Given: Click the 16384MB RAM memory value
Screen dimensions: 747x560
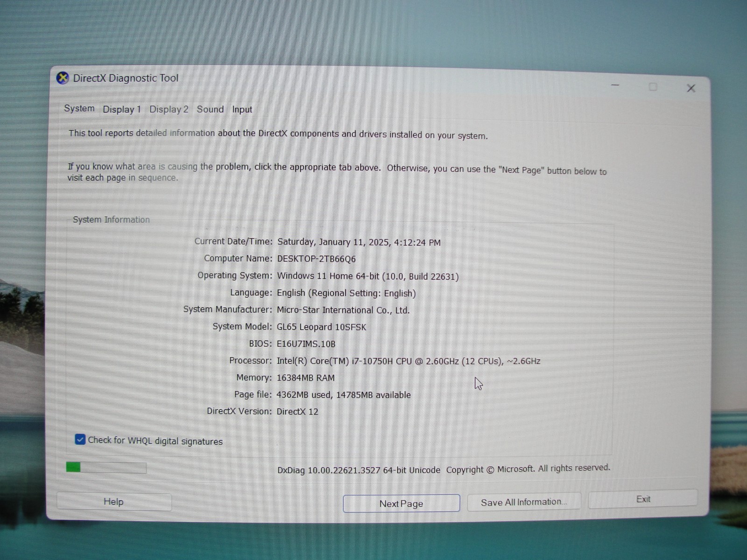Looking at the screenshot, I should (x=305, y=378).
